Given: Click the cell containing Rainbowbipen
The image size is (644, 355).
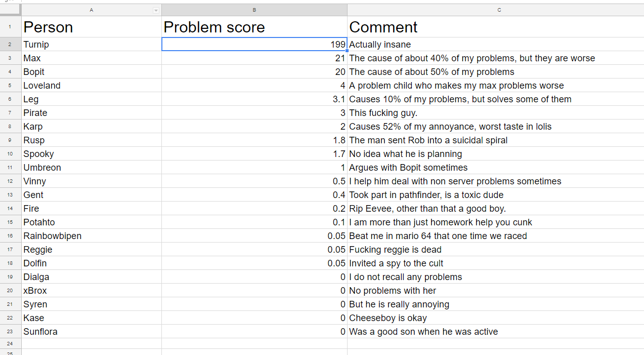Looking at the screenshot, I should tap(92, 236).
